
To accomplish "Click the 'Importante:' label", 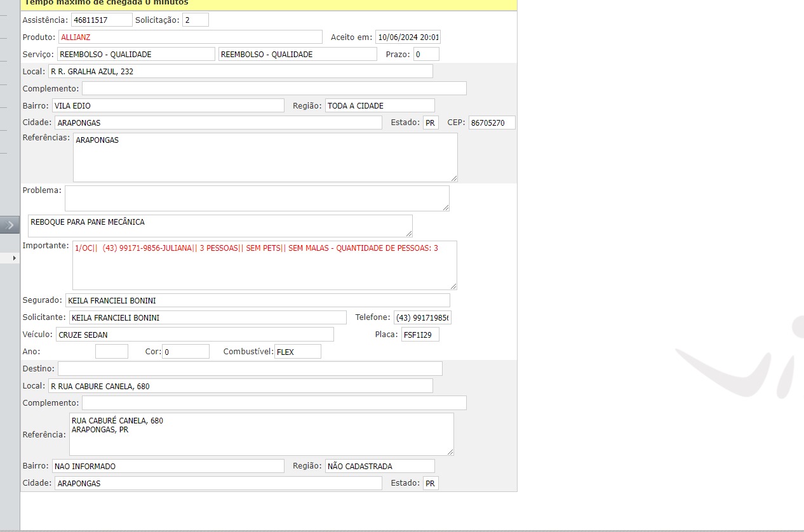I will pos(46,246).
